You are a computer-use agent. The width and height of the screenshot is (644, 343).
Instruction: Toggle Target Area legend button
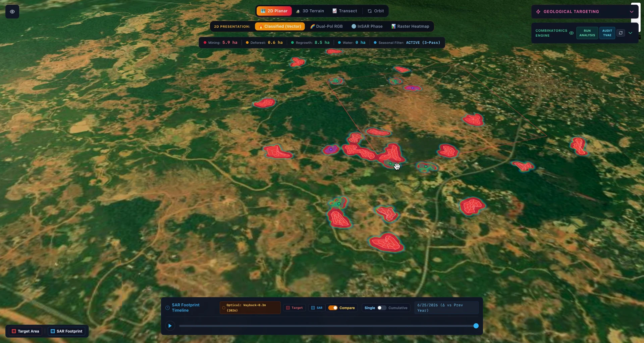pyautogui.click(x=25, y=331)
